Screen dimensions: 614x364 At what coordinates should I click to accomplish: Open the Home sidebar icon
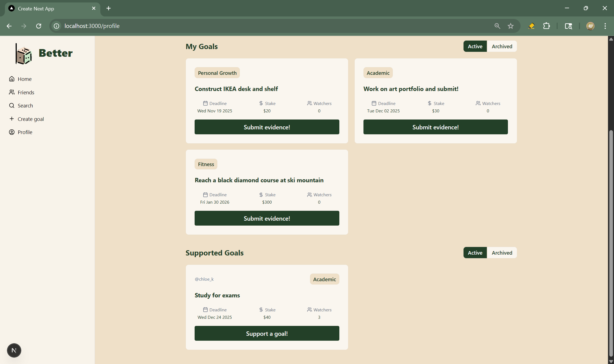[12, 79]
